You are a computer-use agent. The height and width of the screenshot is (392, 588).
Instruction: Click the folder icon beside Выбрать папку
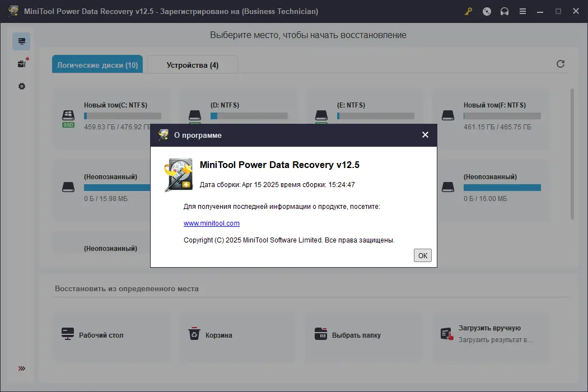pos(321,334)
